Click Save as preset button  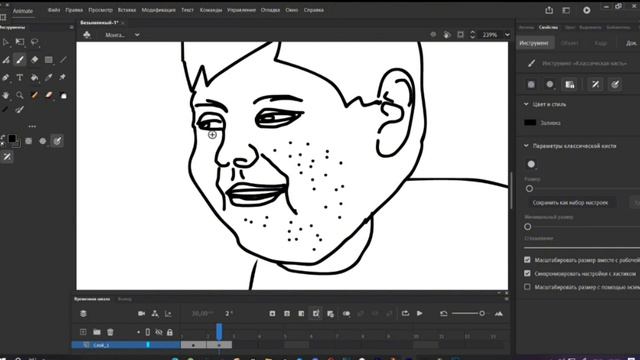(570, 202)
